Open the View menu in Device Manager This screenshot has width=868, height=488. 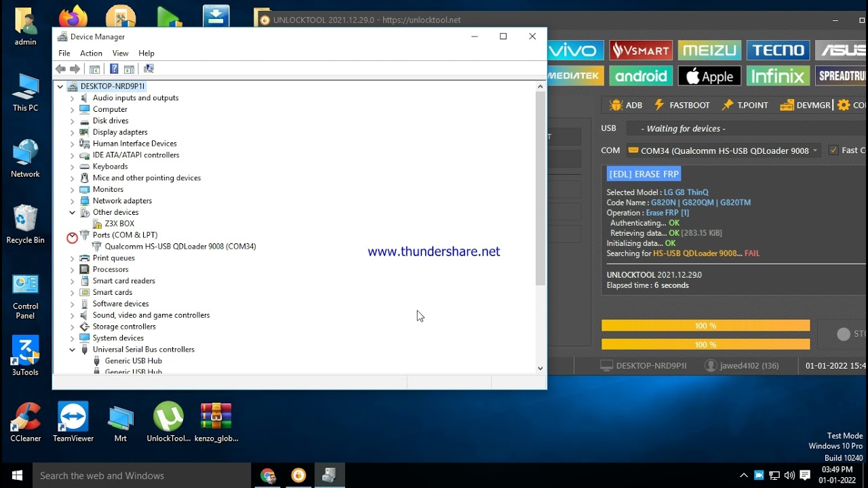[x=120, y=53]
